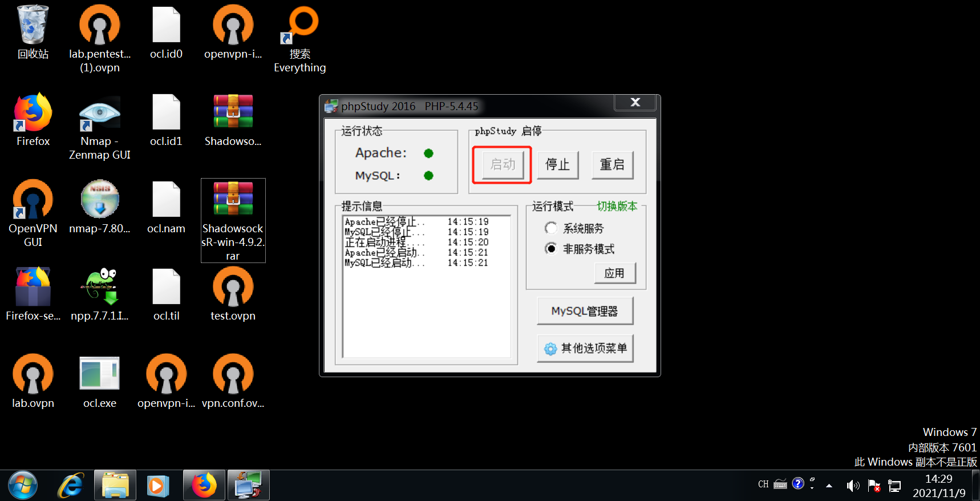The image size is (980, 501).
Task: Launch Internet Explorer from taskbar
Action: 71,486
